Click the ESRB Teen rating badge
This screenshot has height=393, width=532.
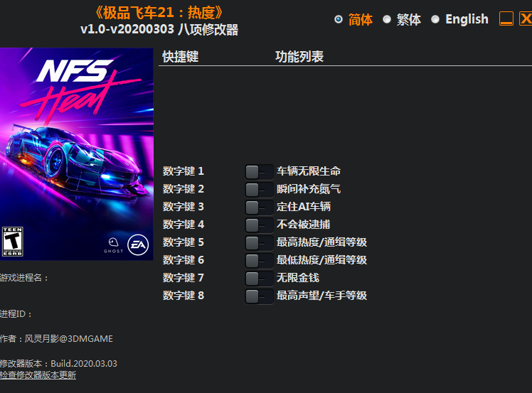tap(11, 241)
